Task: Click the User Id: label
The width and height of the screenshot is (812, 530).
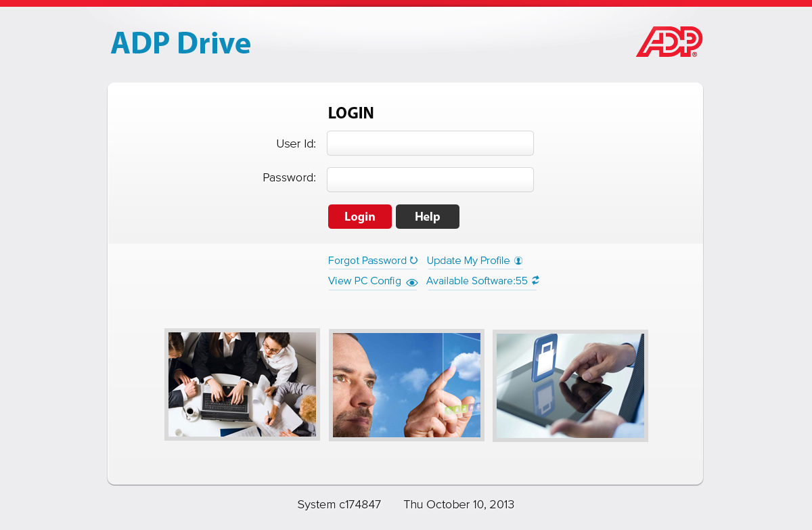Action: 296,143
